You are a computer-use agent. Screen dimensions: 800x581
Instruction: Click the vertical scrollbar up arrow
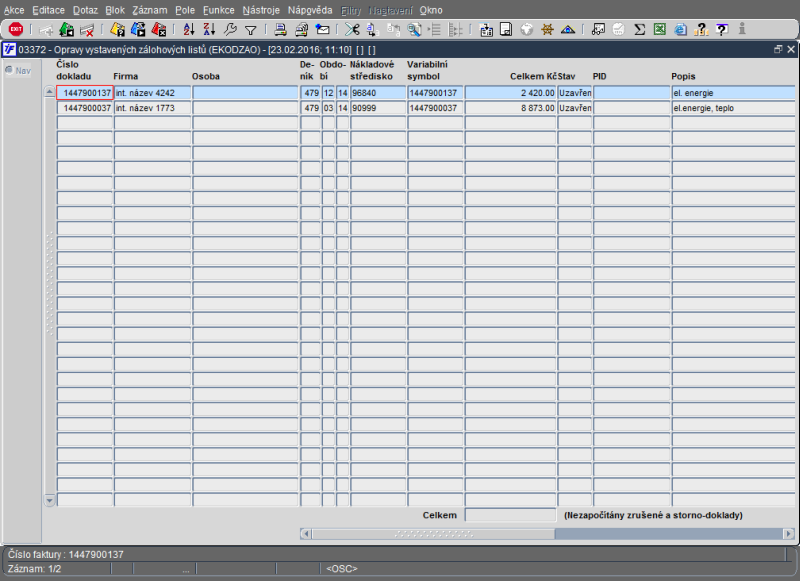click(x=49, y=92)
